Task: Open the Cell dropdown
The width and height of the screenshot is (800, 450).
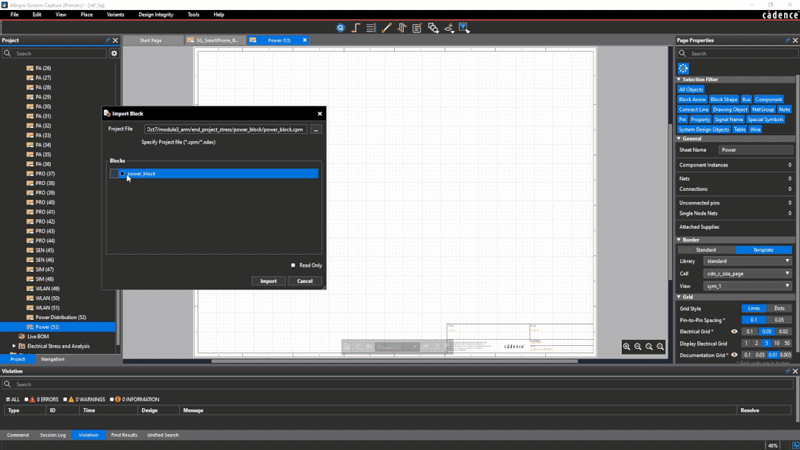Action: pos(747,274)
